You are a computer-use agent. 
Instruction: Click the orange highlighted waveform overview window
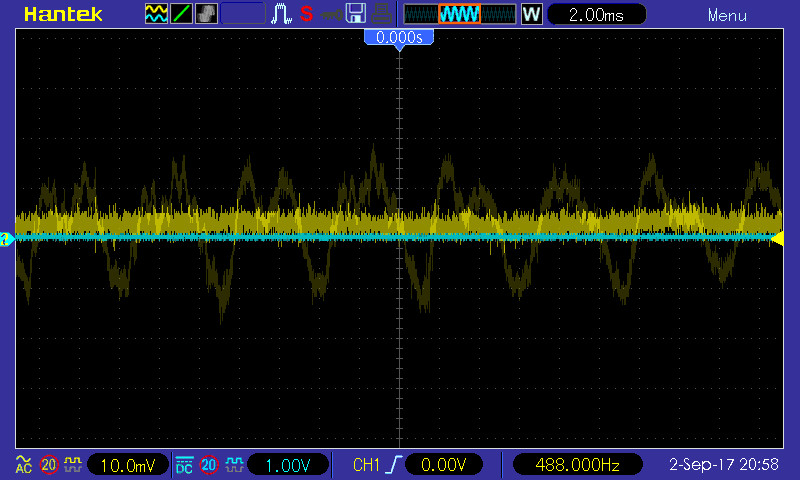(459, 14)
